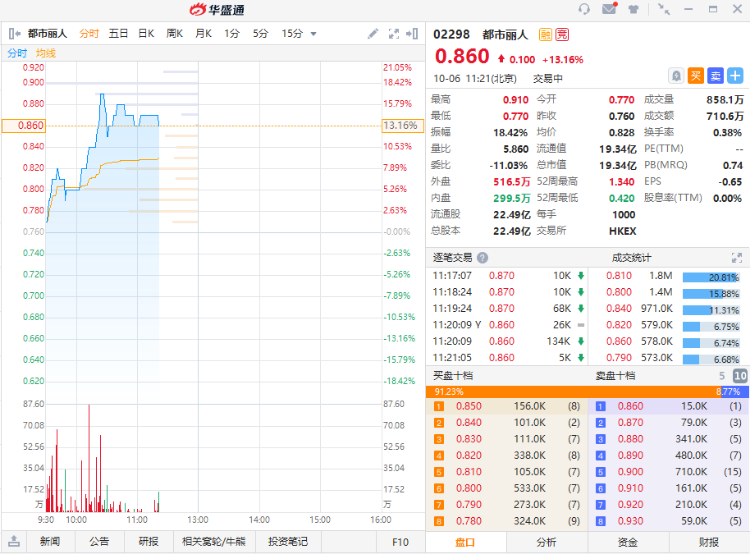Image resolution: width=750 pixels, height=554 pixels.
Task: Add stock to watchlist plus icon
Action: coord(735,76)
